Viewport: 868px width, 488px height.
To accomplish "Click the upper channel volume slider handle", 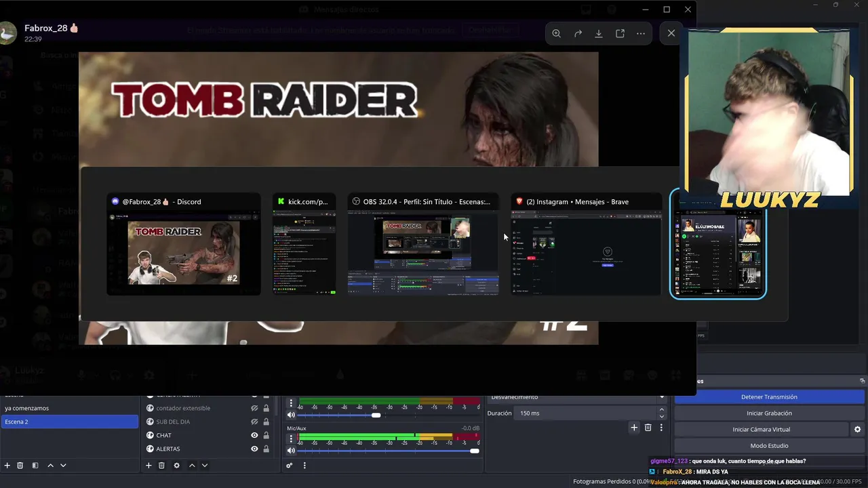I will (x=376, y=415).
